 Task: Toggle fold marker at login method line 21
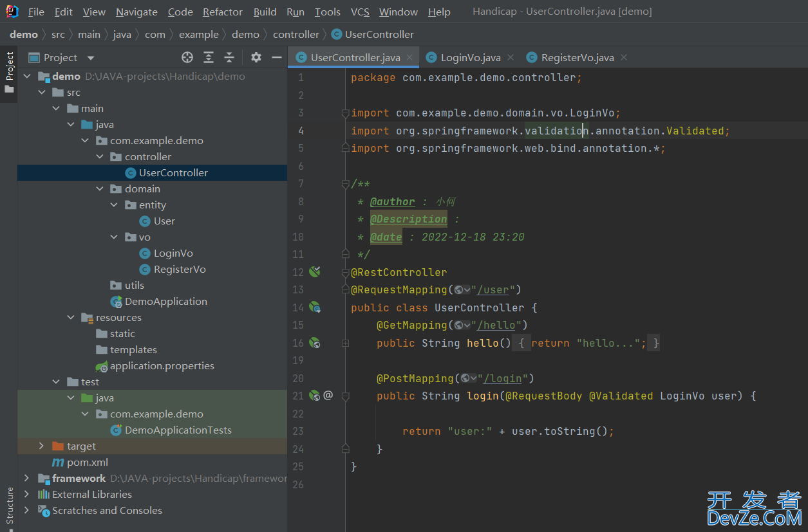pos(345,396)
